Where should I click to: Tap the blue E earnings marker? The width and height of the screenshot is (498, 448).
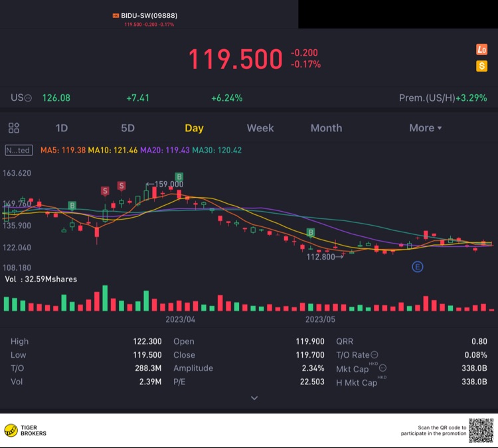(418, 267)
